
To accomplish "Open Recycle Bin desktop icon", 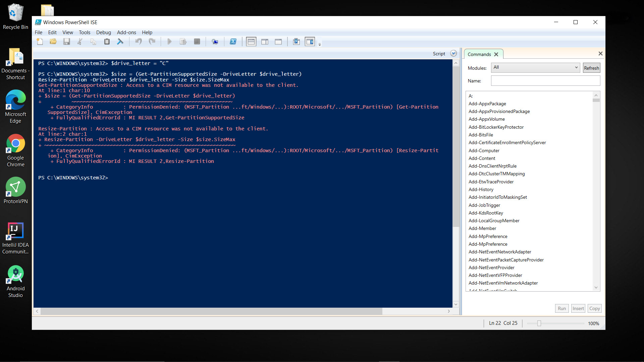I will click(x=15, y=17).
